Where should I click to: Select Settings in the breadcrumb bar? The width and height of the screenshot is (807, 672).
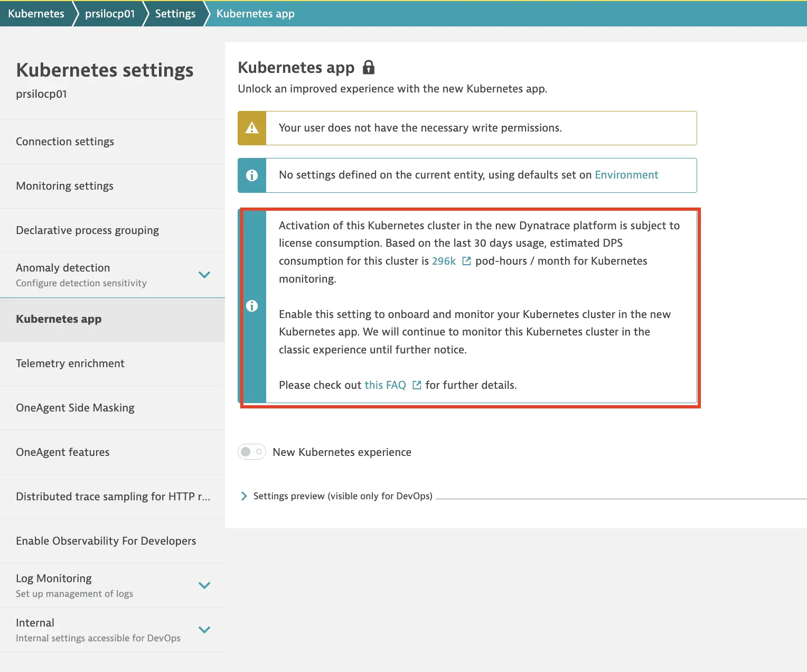175,14
